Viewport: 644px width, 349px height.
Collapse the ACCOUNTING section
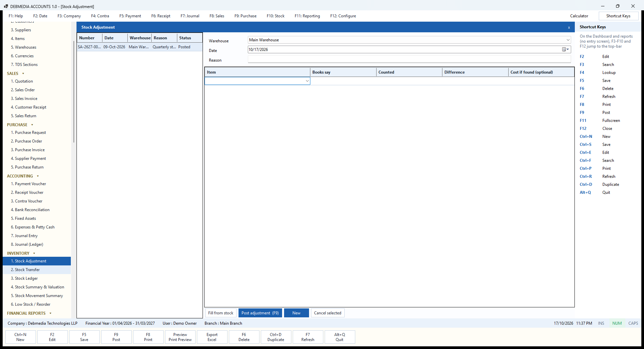tap(38, 176)
